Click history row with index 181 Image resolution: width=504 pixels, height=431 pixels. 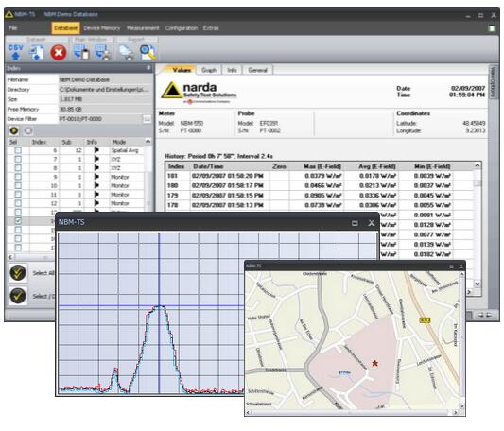[320, 176]
